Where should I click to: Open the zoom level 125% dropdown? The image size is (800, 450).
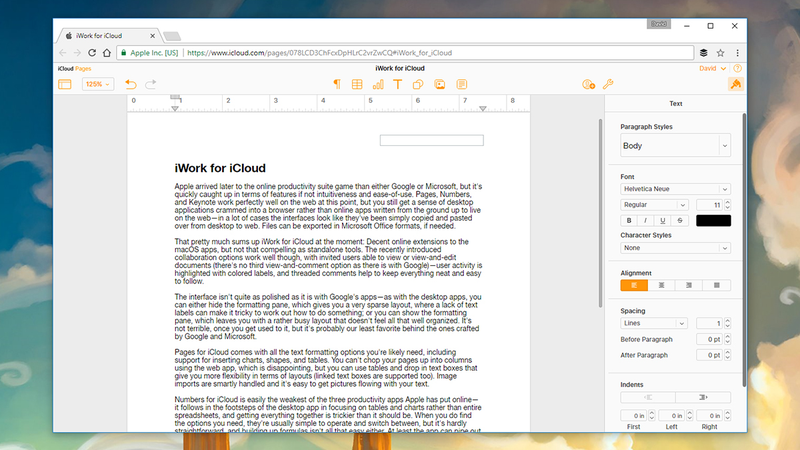coord(98,84)
